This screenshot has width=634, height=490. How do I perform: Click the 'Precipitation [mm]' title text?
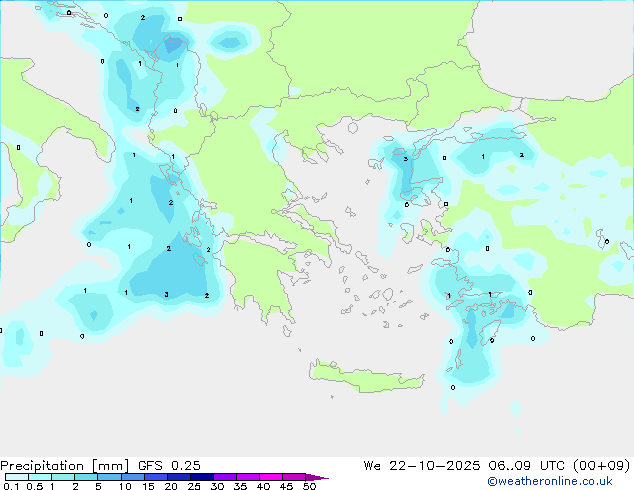[x=65, y=466]
